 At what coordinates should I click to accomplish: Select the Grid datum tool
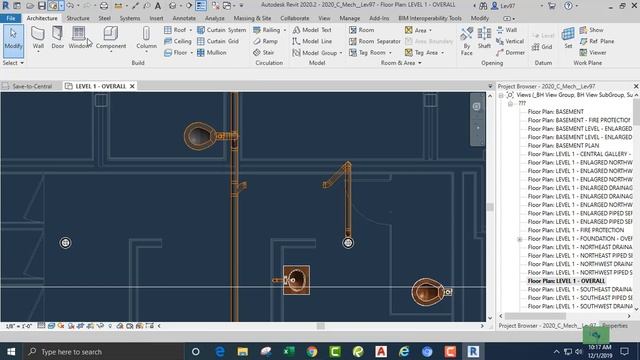[x=542, y=47]
